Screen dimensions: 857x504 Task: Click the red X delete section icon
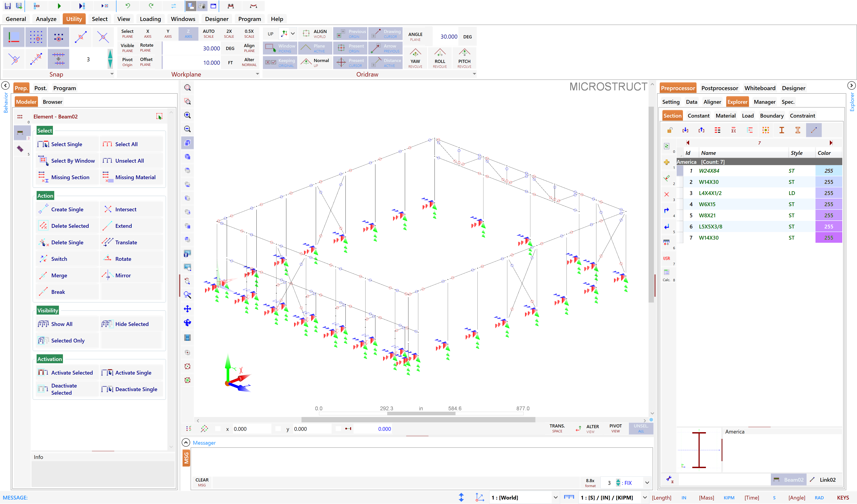(667, 194)
